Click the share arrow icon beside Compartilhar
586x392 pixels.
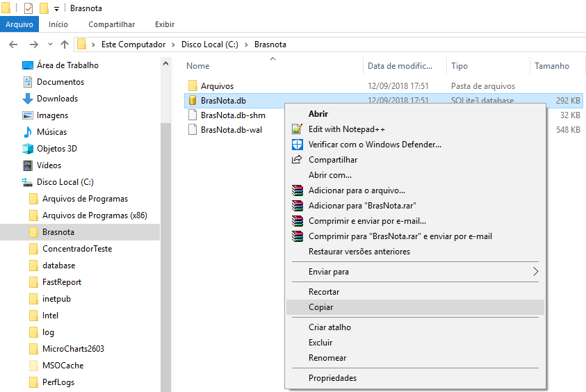pyautogui.click(x=297, y=160)
